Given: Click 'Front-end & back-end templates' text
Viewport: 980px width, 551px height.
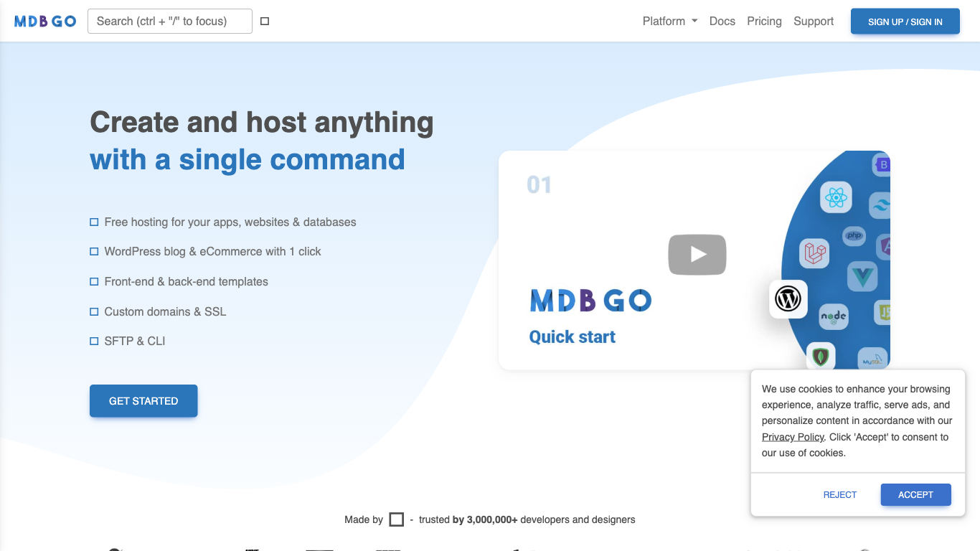Looking at the screenshot, I should tap(187, 282).
